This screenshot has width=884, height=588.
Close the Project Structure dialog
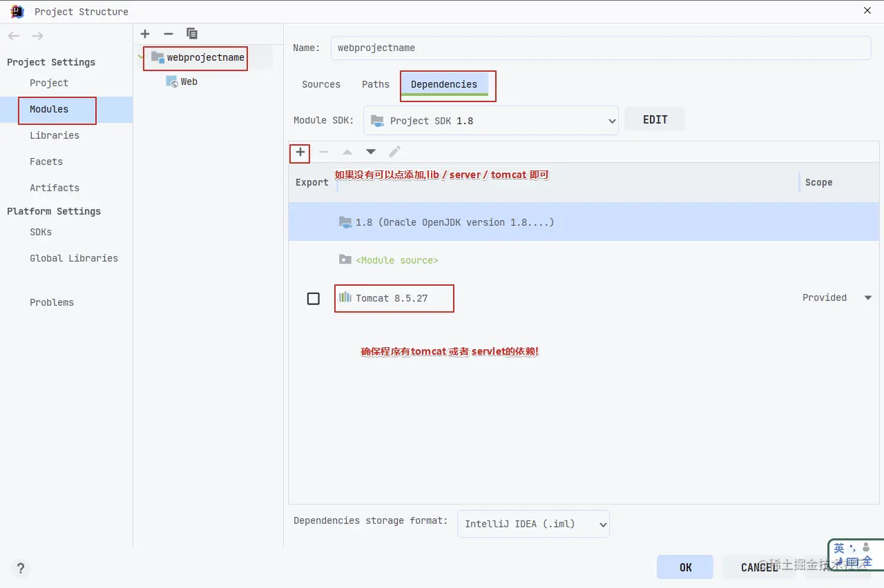tap(867, 10)
